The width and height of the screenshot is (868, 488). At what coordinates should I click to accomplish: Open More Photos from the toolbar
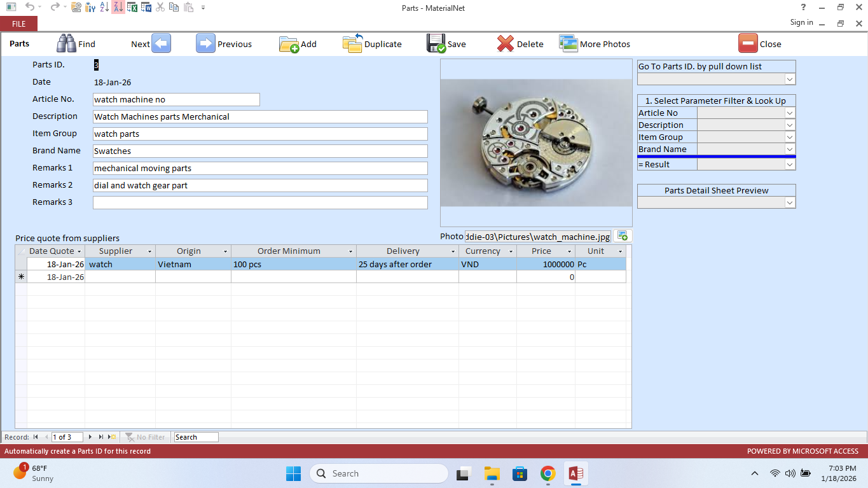pos(568,43)
